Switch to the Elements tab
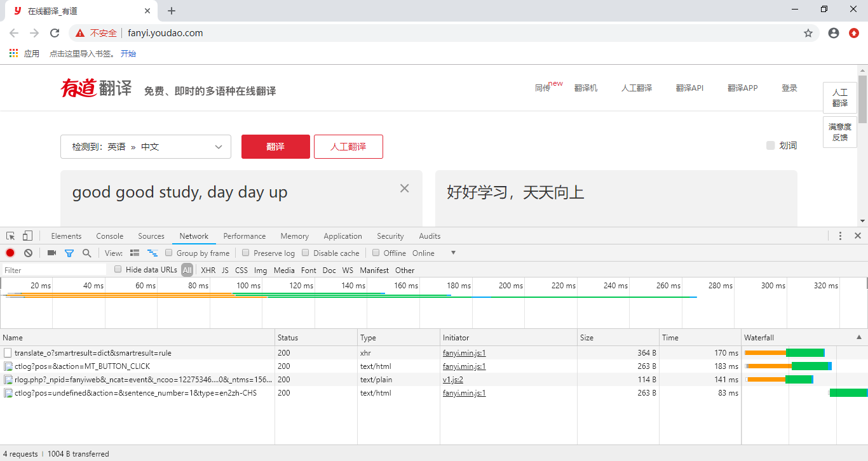This screenshot has height=461, width=868. [x=66, y=236]
